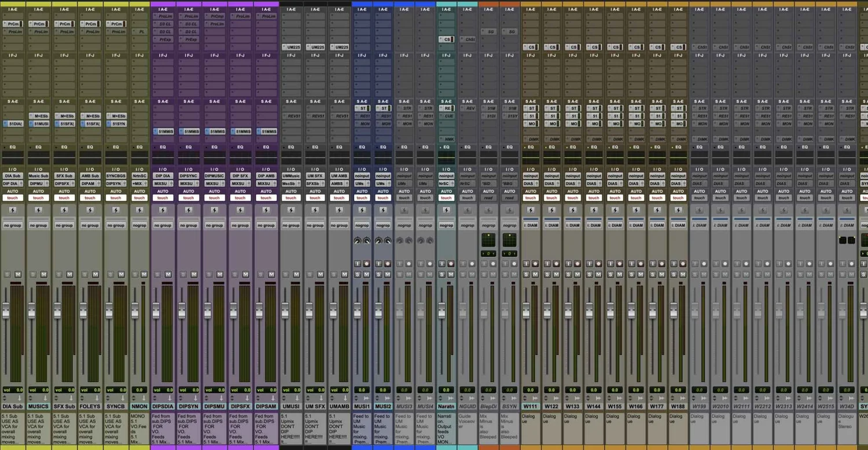Mute the FOLEYS track
This screenshot has width=868, height=450.
pos(94,275)
